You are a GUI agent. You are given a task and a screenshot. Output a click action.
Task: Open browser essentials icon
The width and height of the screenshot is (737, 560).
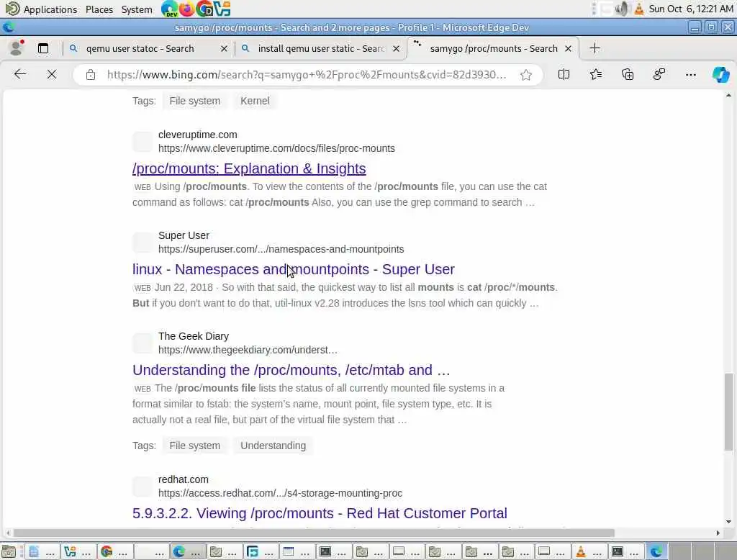click(659, 74)
